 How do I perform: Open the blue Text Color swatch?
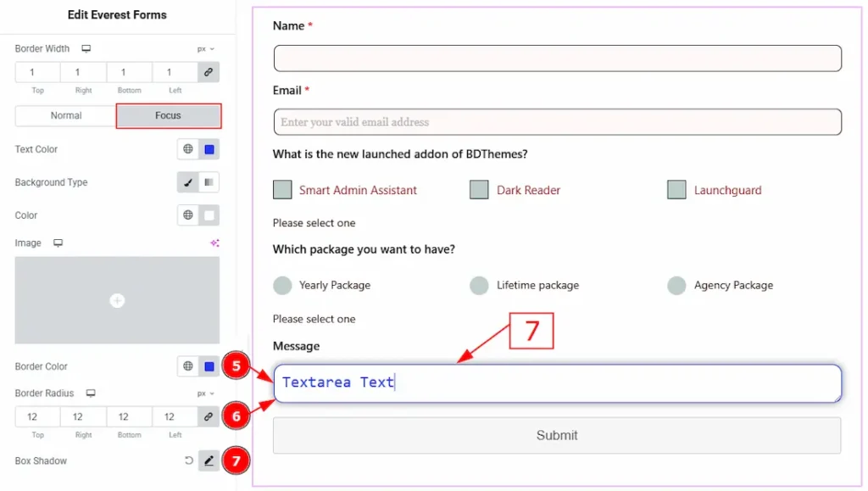[x=209, y=149]
